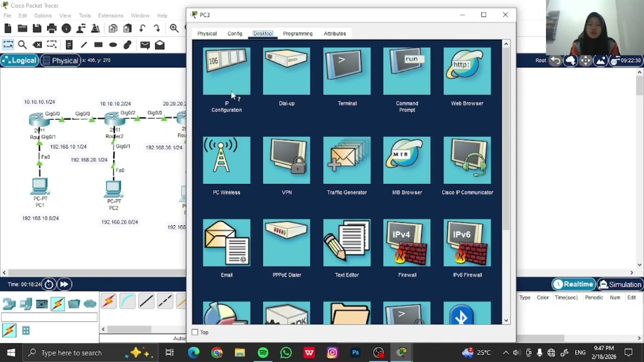The height and width of the screenshot is (362, 644).
Task: Select the Delete tool in the toolbar
Action: [37, 45]
